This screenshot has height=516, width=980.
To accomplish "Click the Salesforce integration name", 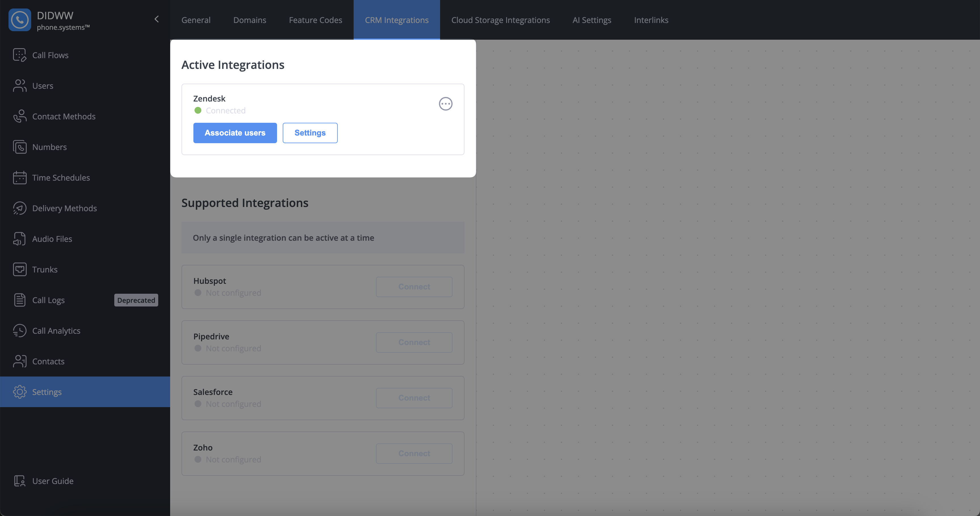I will pos(213,392).
